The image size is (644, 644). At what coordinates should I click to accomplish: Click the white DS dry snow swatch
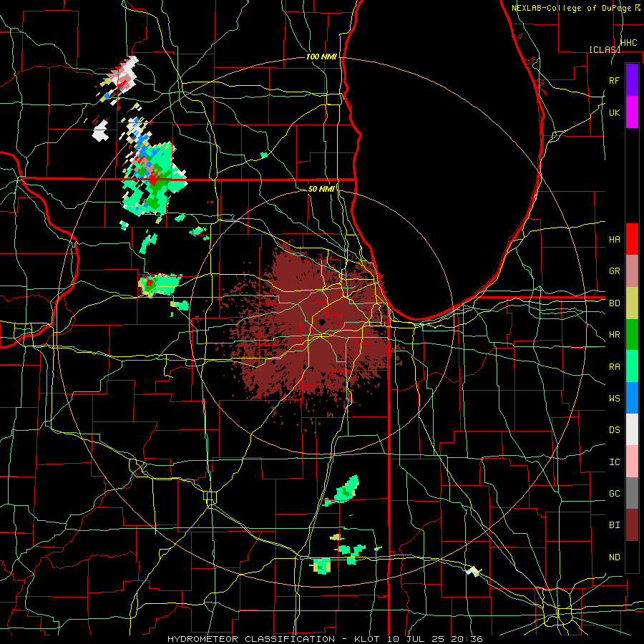pyautogui.click(x=632, y=429)
